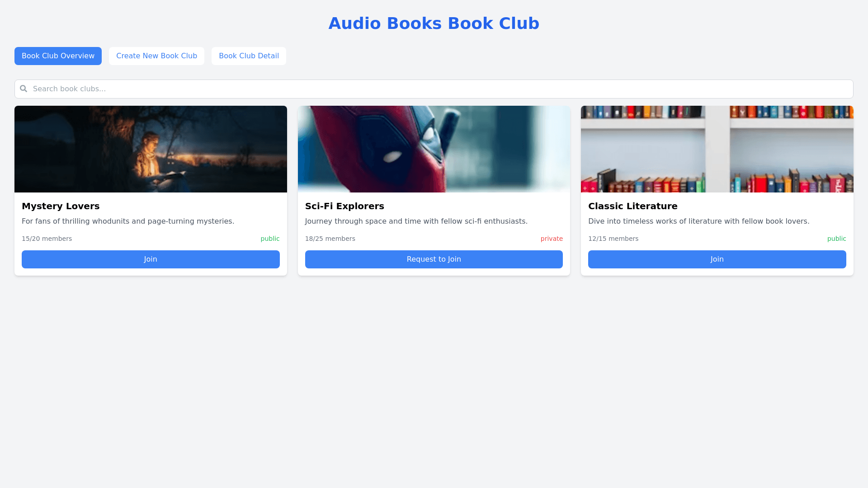The width and height of the screenshot is (868, 488).
Task: Select the Mystery Lovers title
Action: [61, 206]
